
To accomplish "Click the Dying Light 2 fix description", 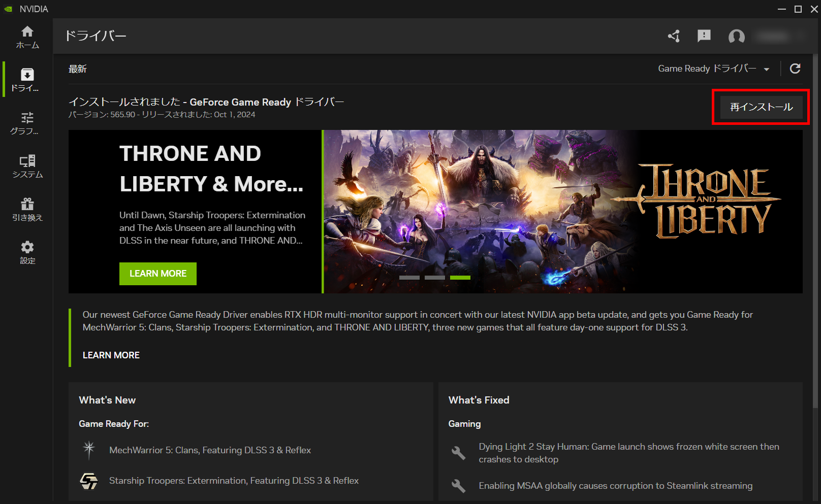I will point(629,453).
